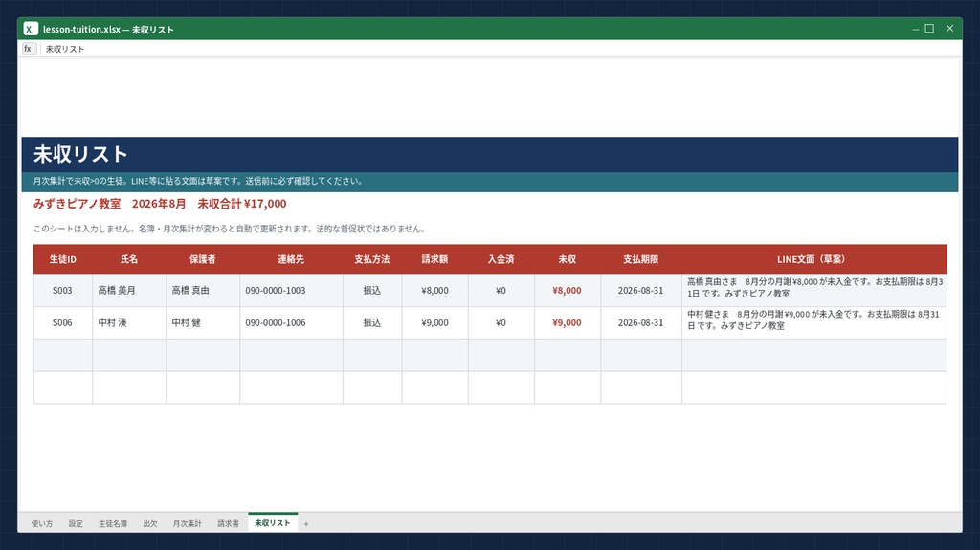980x550 pixels.
Task: Select the 支払期限 column header
Action: [x=640, y=259]
